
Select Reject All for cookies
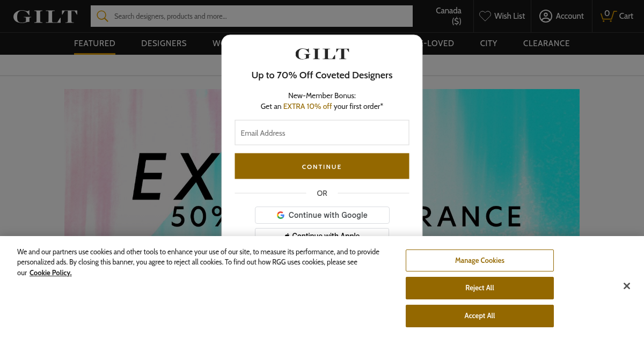click(479, 288)
